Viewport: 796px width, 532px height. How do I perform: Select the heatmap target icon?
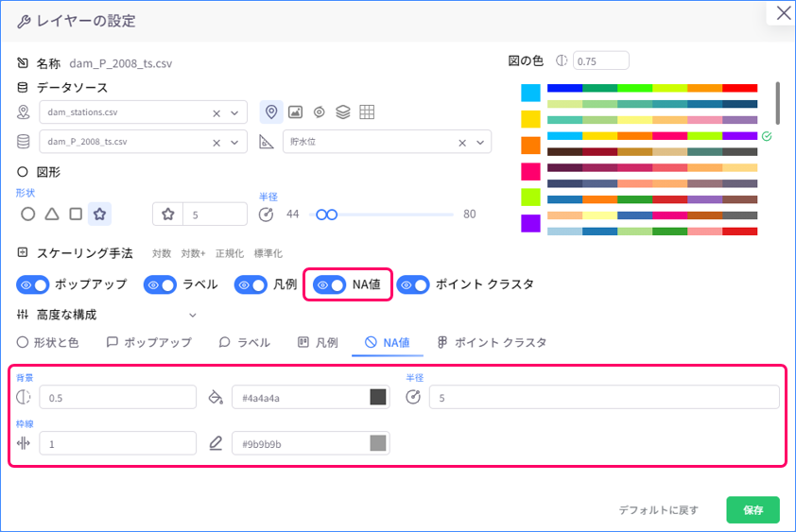point(319,112)
